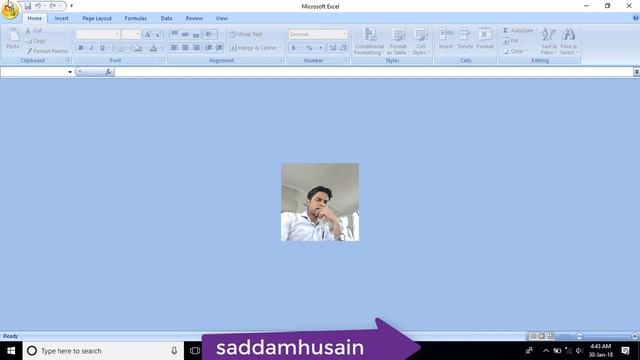Align text right

pyautogui.click(x=196, y=48)
